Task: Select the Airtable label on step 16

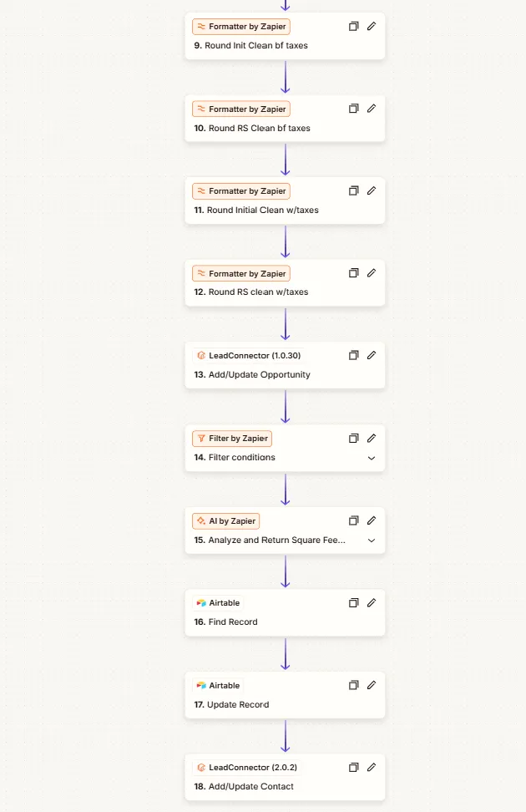Action: pos(224,602)
